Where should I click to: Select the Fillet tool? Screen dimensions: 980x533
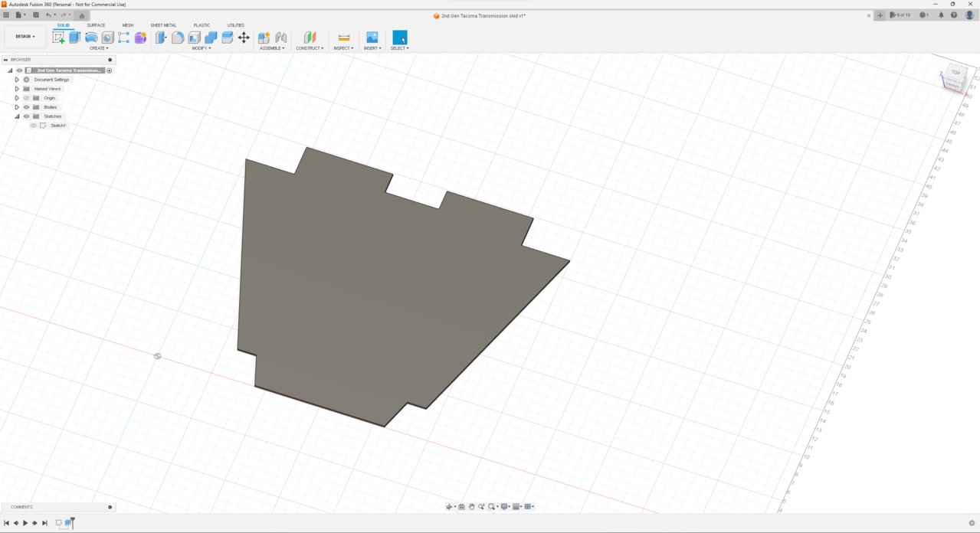[x=177, y=38]
